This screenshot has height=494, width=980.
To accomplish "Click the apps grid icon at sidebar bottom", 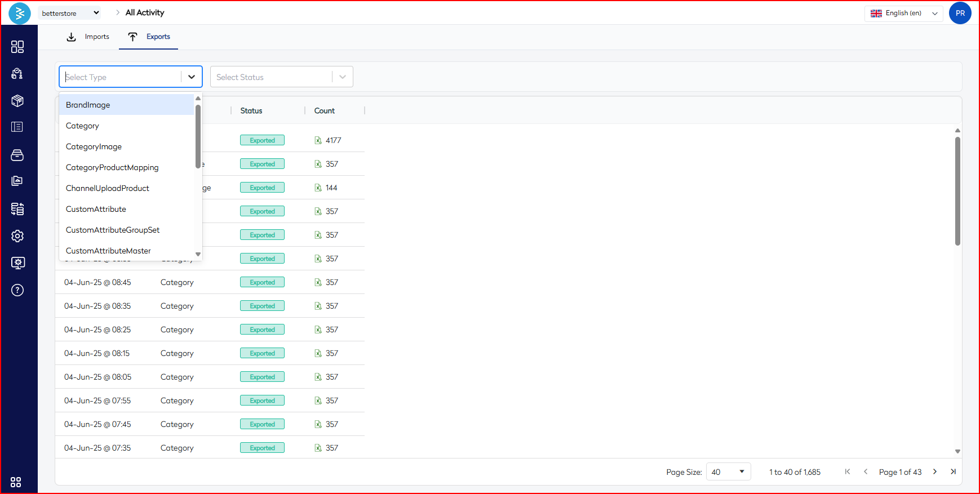I will pyautogui.click(x=16, y=482).
